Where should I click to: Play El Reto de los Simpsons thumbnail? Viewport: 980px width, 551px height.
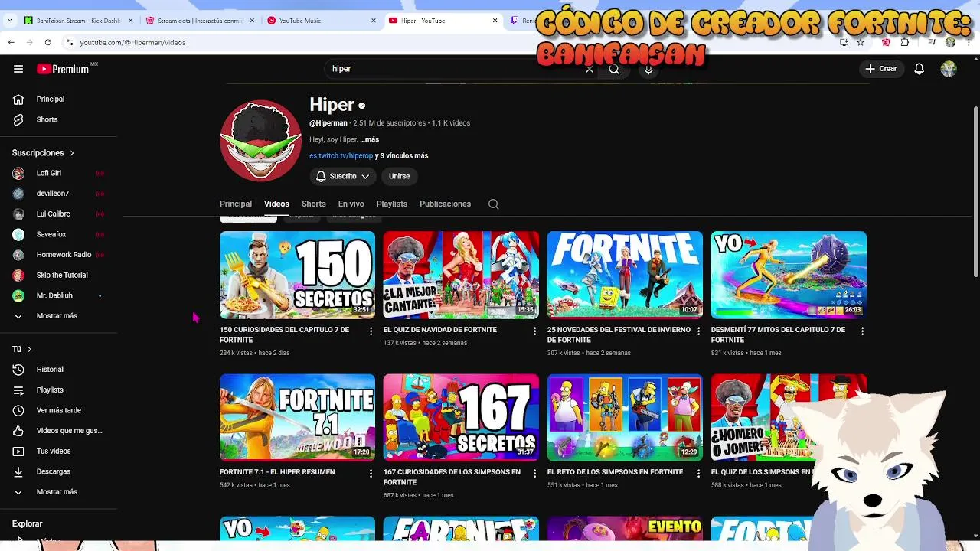(x=625, y=417)
